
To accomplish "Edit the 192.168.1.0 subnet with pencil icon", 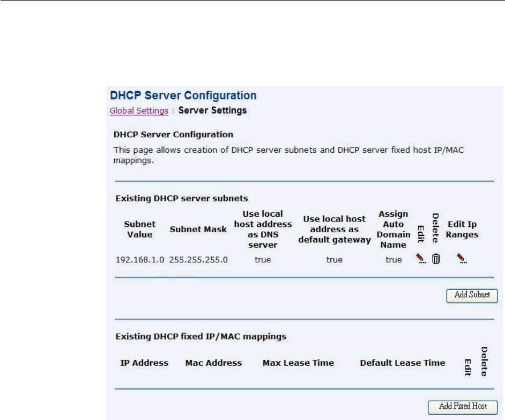I will [421, 259].
